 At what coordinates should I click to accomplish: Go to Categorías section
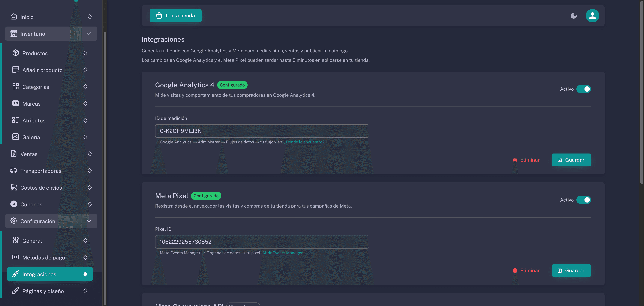50,87
